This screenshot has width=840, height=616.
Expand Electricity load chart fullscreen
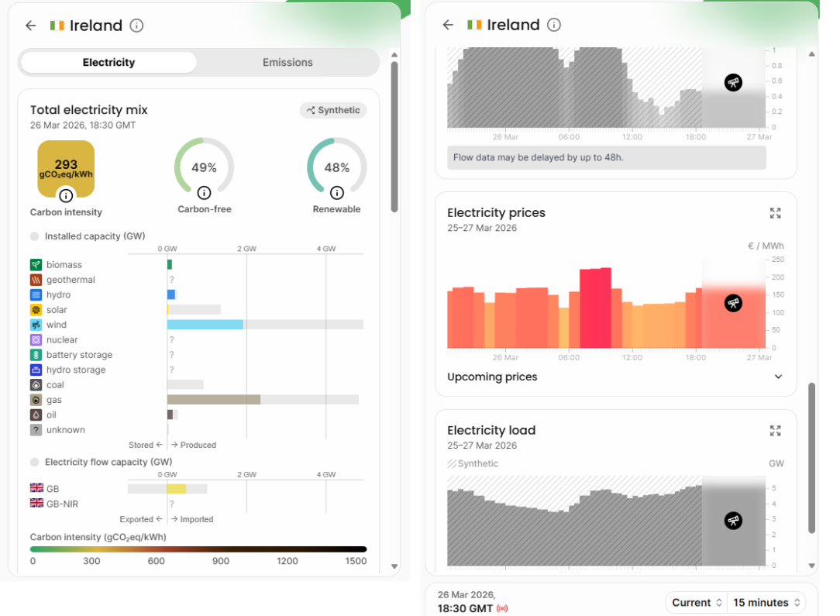[775, 431]
